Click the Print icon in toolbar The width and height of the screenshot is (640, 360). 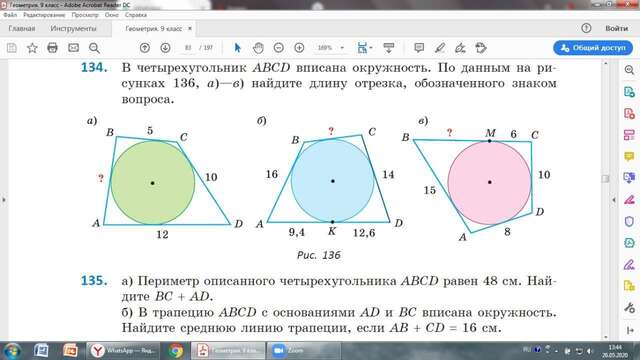click(53, 48)
